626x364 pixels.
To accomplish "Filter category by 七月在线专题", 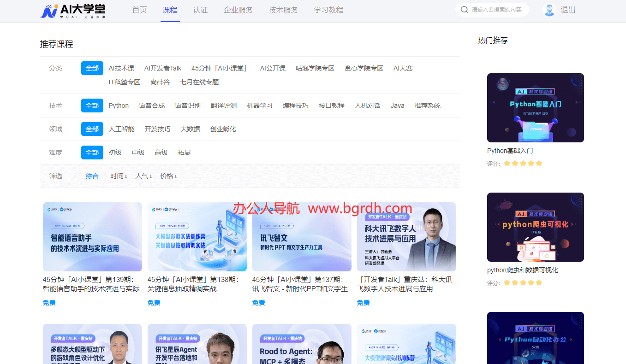I will click(x=199, y=82).
